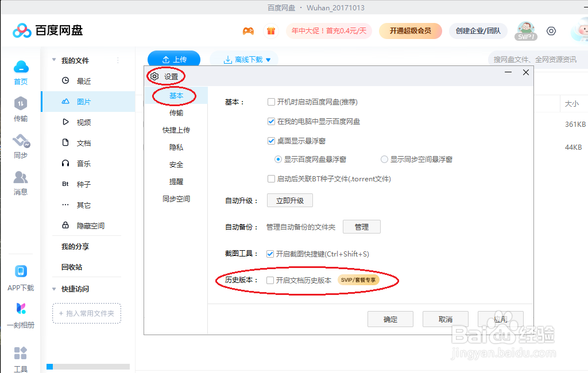Close the 设置 dialog
The width and height of the screenshot is (588, 373).
tap(526, 72)
